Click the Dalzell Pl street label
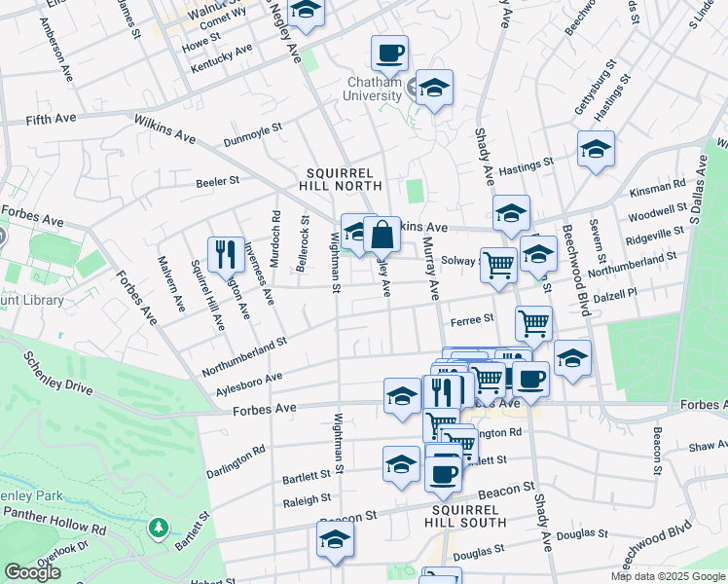This screenshot has width=728, height=584. (615, 296)
